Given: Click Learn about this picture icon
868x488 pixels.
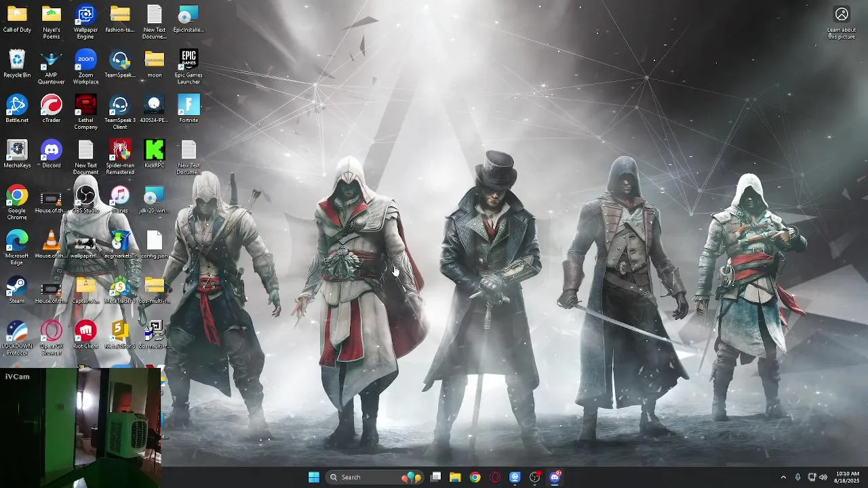Looking at the screenshot, I should pos(842,22).
